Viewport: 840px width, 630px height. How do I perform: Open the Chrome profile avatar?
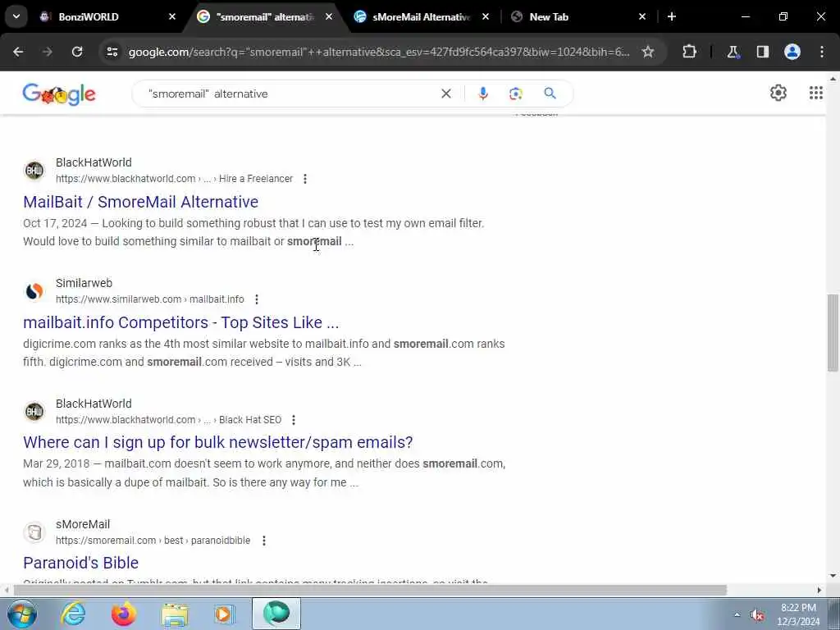pos(792,52)
